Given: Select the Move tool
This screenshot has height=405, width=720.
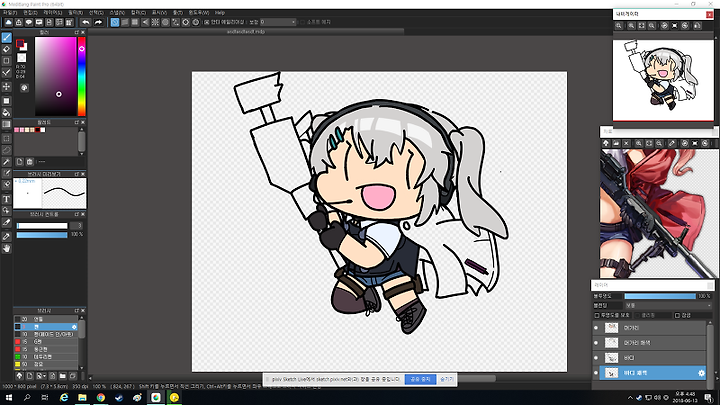Looking at the screenshot, I should [x=6, y=86].
